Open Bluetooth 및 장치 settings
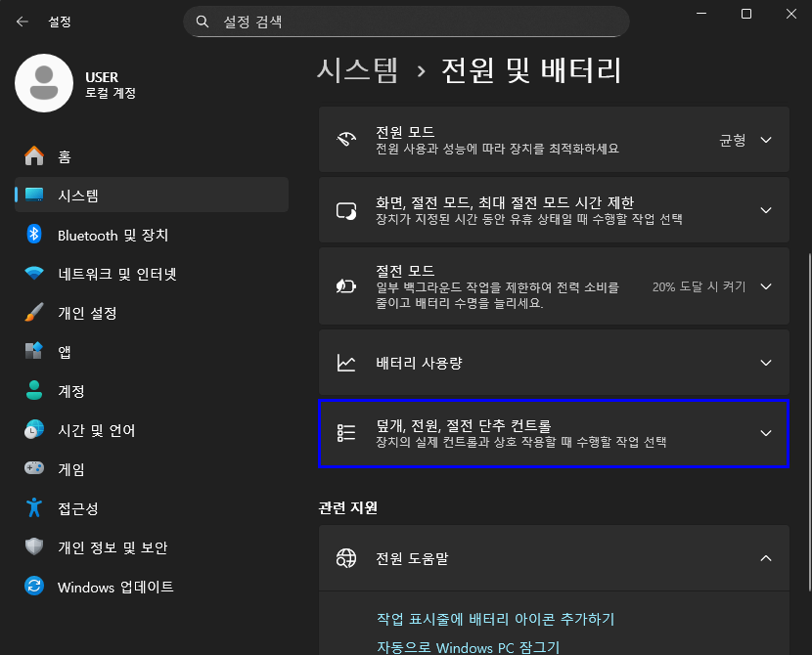 pyautogui.click(x=98, y=236)
